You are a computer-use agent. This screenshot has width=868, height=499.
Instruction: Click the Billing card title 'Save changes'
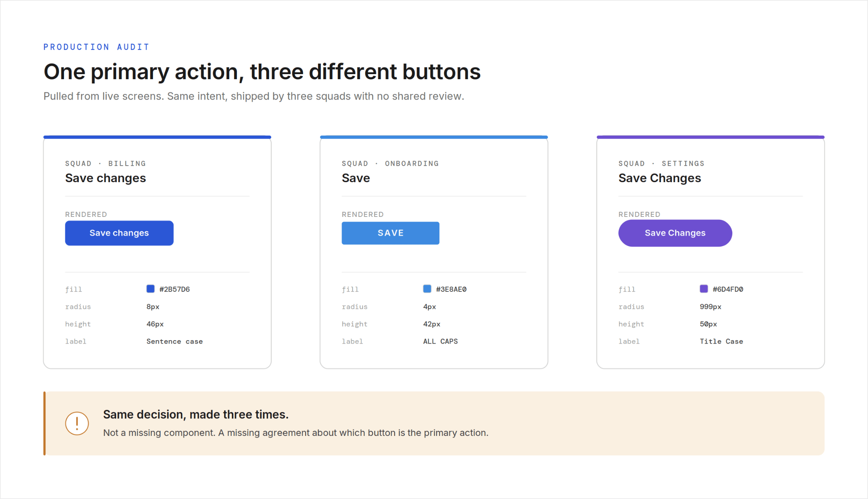[x=106, y=178]
